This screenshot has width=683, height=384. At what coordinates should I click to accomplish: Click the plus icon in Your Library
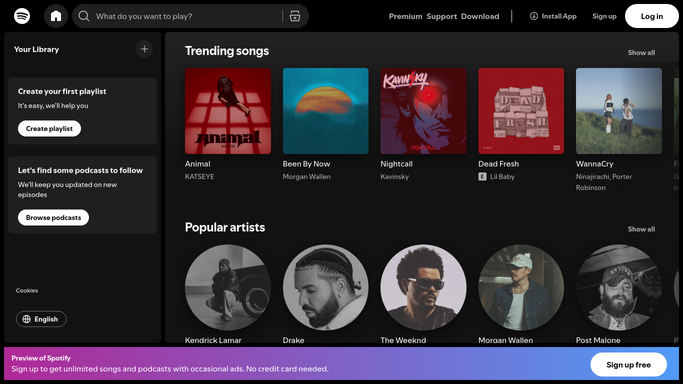pyautogui.click(x=144, y=49)
